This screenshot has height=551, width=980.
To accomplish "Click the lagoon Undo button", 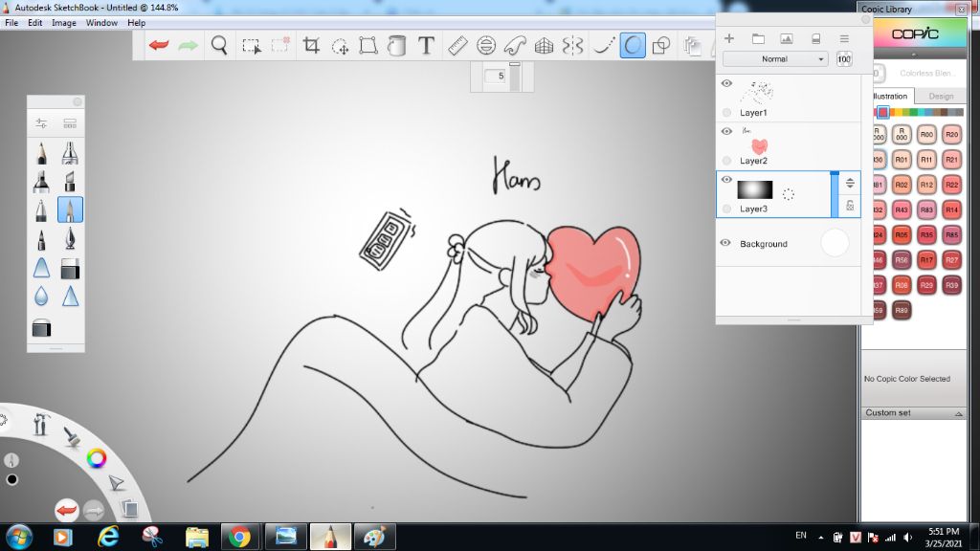I will (x=66, y=511).
